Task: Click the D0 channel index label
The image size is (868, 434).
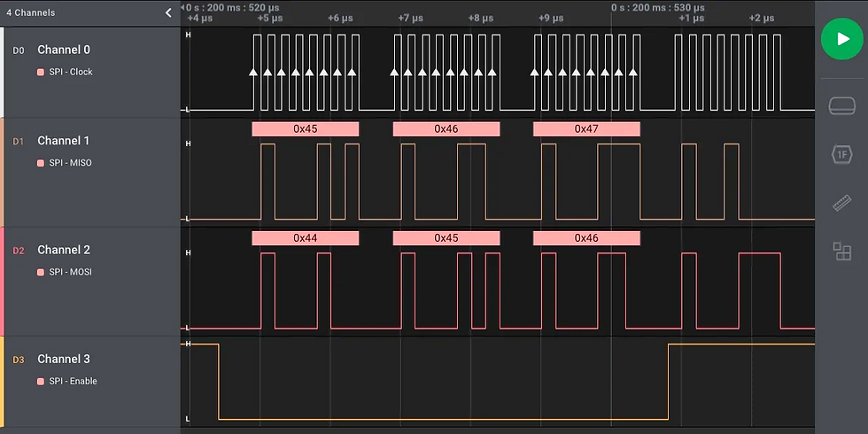Action: click(x=19, y=50)
